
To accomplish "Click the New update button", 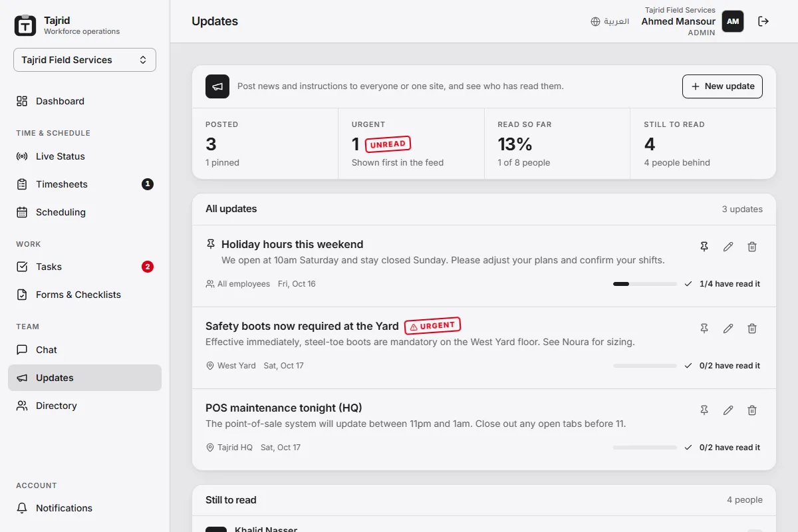I will pos(722,86).
